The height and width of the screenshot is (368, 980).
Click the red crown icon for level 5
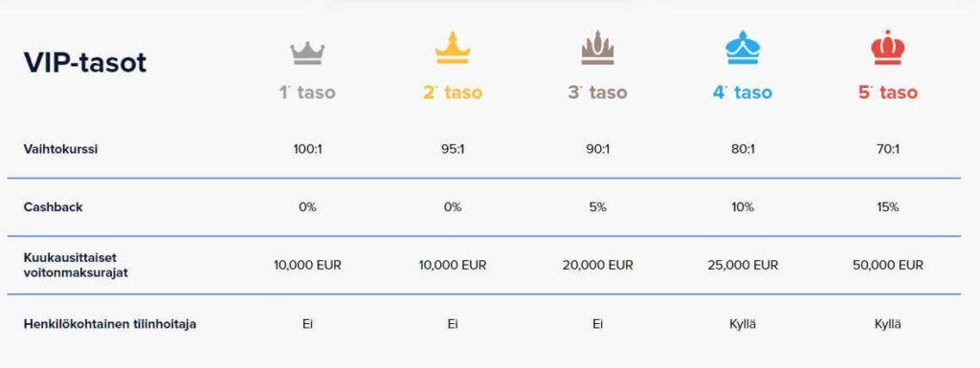[888, 48]
